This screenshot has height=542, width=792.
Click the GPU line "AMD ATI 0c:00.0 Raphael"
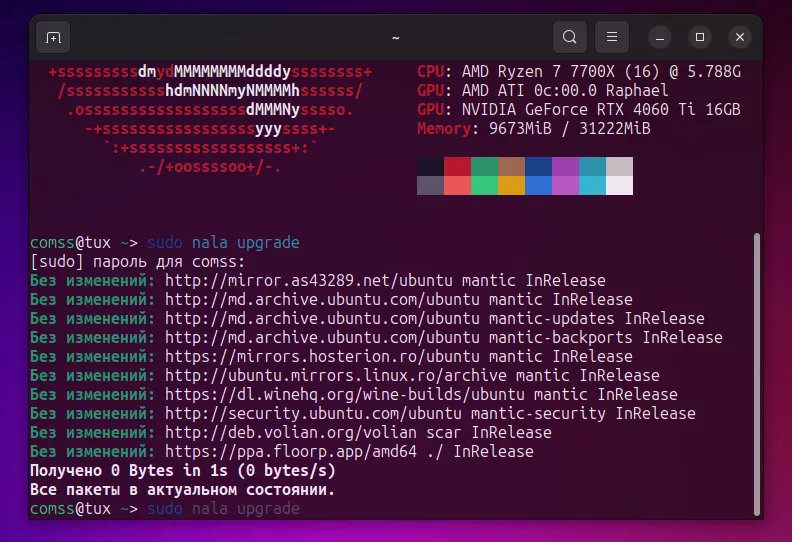[565, 91]
